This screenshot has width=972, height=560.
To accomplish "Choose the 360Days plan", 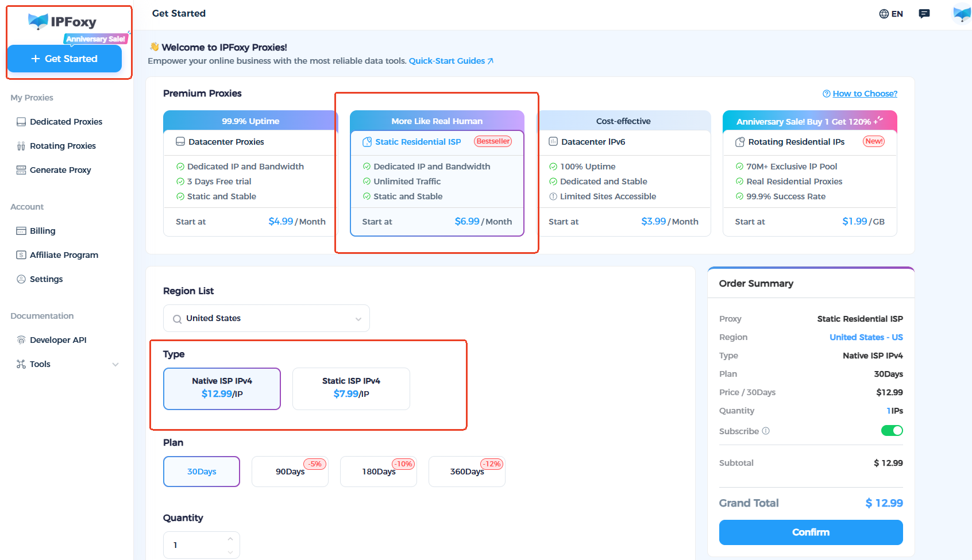I will click(467, 472).
